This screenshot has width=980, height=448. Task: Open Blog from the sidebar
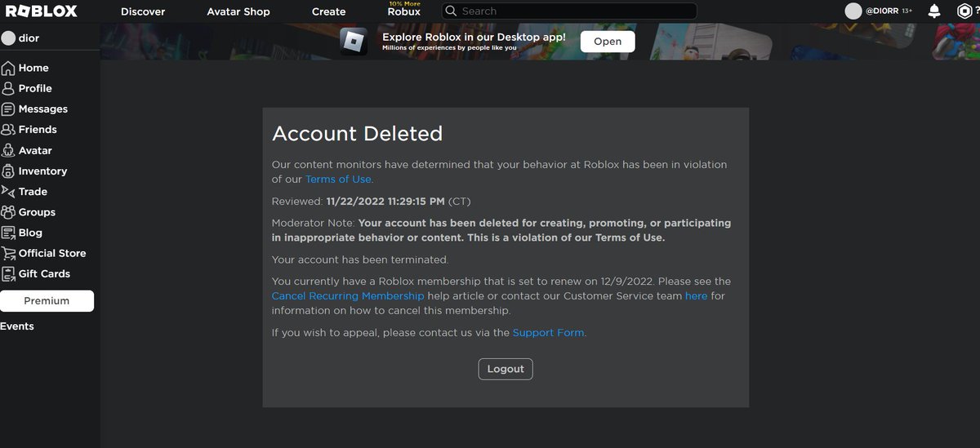[x=30, y=233]
